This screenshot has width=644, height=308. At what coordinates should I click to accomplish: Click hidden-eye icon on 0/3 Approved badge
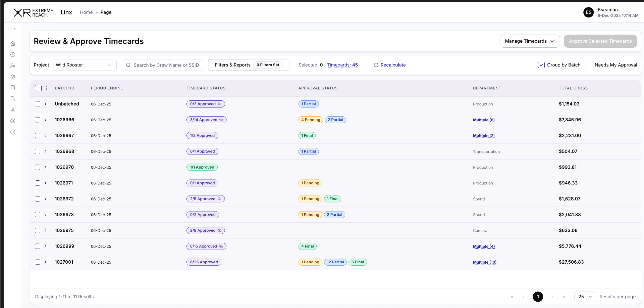[220, 104]
